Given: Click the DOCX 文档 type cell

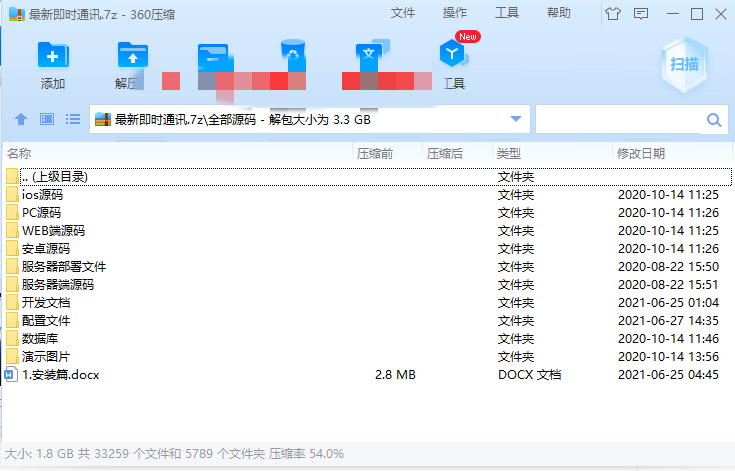Looking at the screenshot, I should tap(529, 374).
